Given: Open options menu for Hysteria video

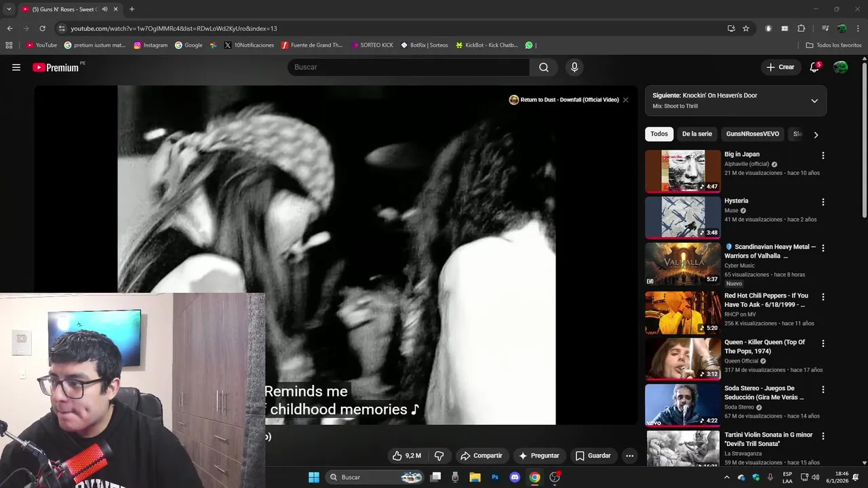Looking at the screenshot, I should pyautogui.click(x=823, y=202).
